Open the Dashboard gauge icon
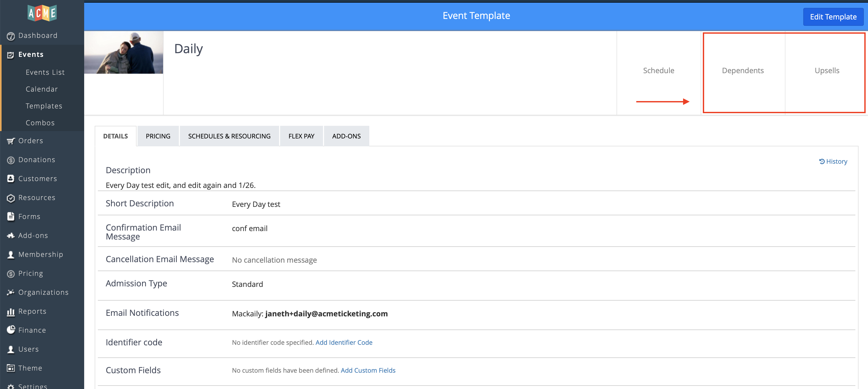Screen dimensions: 868x389 point(11,36)
